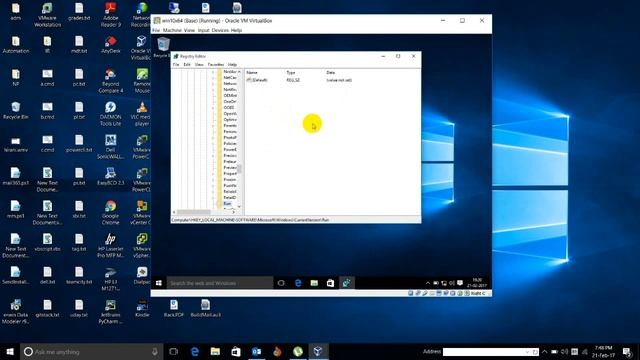Viewport: 640px width, 360px height.
Task: Select the Automation folder icon
Action: tap(16, 44)
